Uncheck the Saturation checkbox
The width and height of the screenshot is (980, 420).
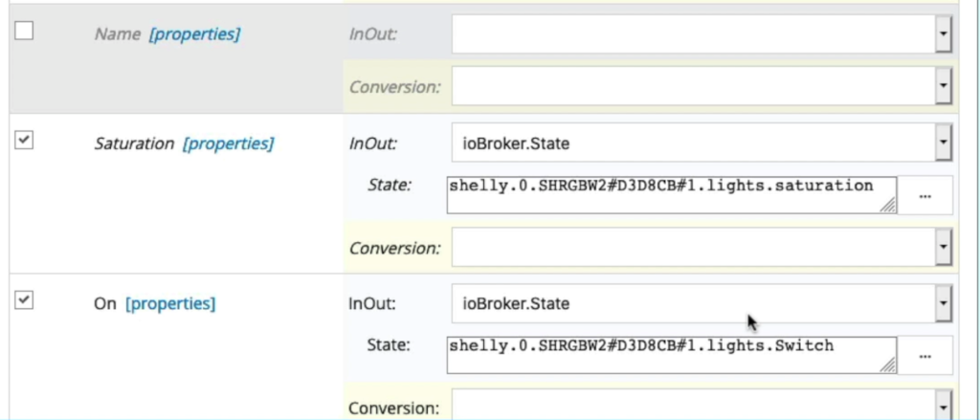(24, 140)
